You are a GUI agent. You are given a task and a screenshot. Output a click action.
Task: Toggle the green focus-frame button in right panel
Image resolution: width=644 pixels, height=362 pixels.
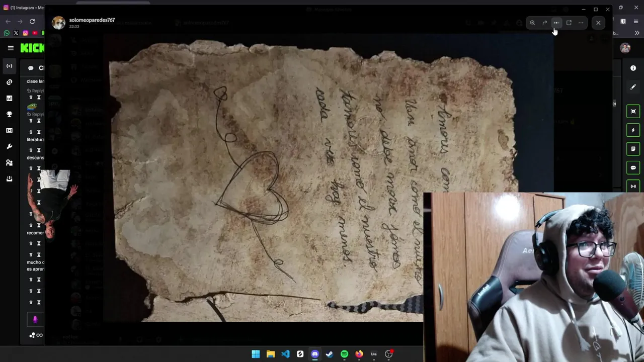coord(633,111)
